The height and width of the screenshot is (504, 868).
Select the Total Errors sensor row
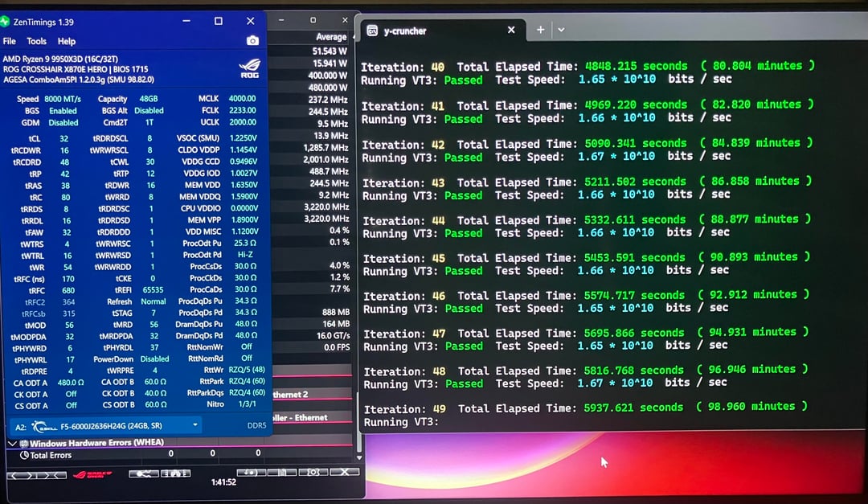point(178,455)
